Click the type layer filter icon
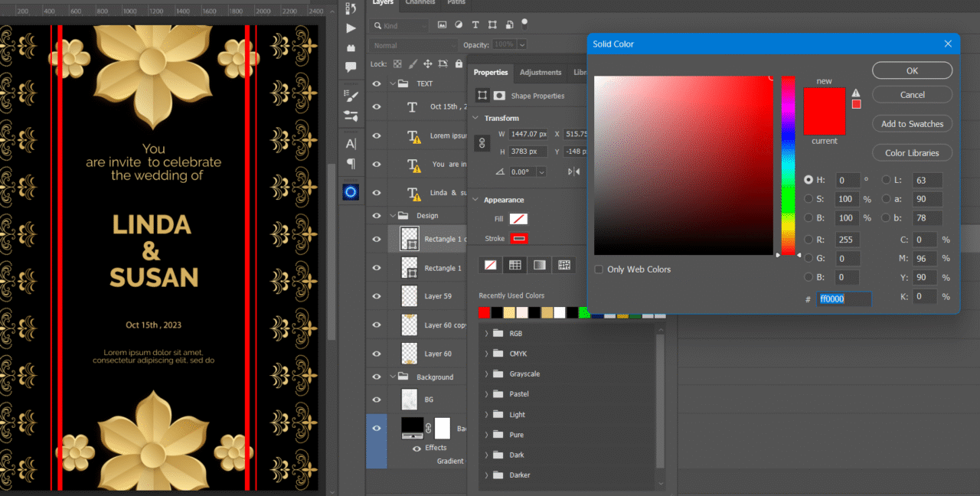980x496 pixels. (475, 24)
